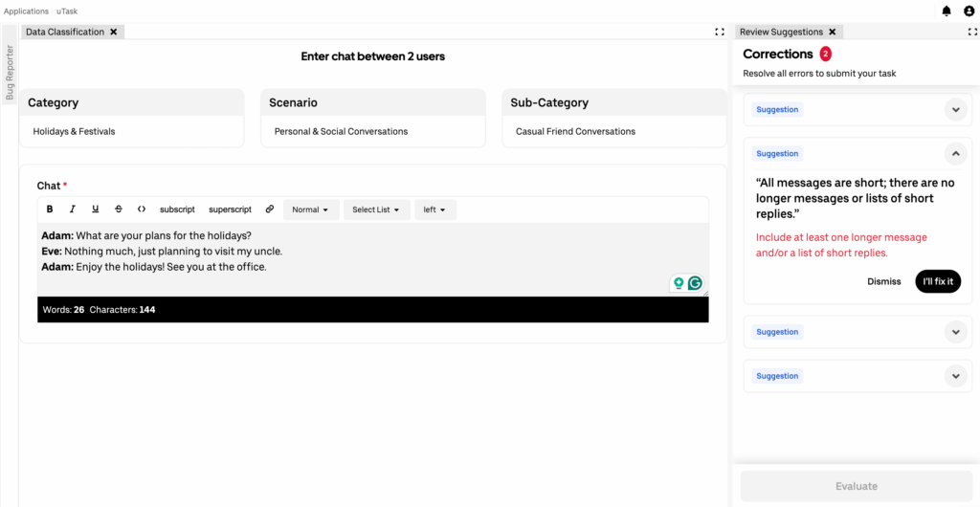Open the Applications menu
The height and width of the screenshot is (507, 980).
[x=26, y=11]
